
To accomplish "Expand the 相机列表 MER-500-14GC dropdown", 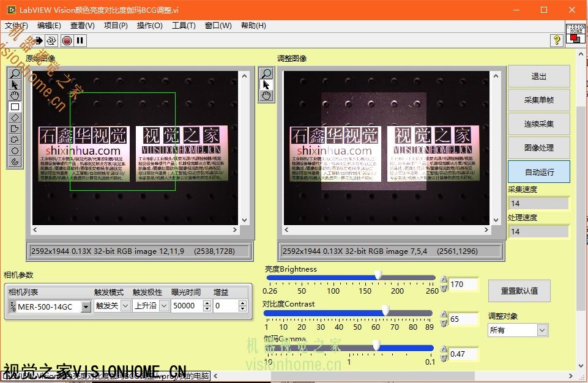I will coord(85,307).
